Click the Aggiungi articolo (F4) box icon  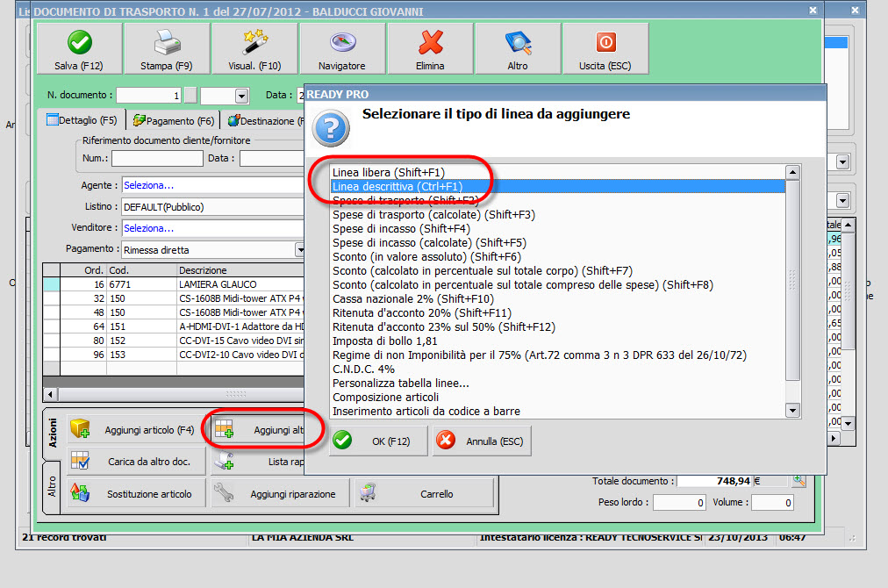pos(81,429)
